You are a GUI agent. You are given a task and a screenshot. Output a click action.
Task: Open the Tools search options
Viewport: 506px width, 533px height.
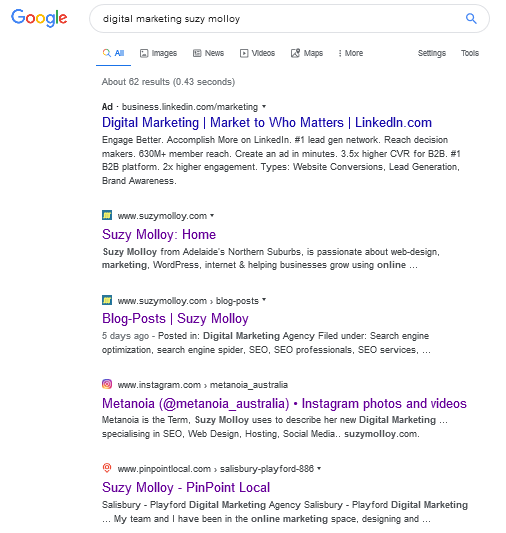(470, 53)
